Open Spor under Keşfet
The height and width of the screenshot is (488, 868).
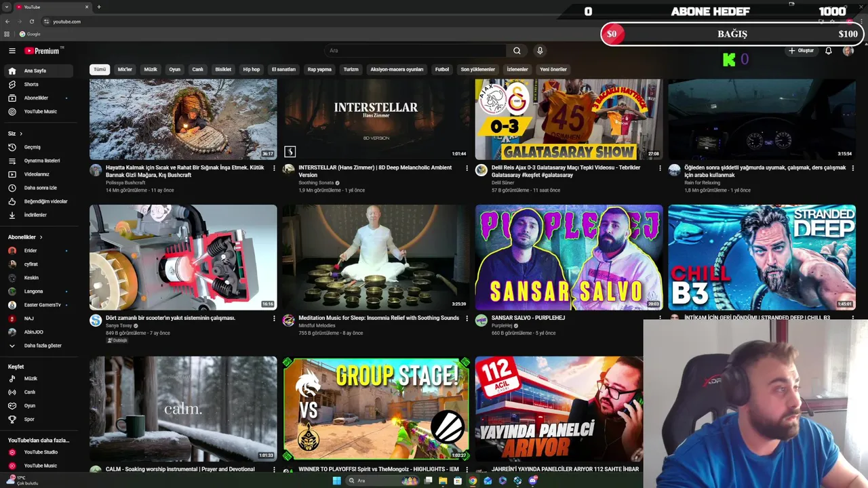(x=38, y=420)
